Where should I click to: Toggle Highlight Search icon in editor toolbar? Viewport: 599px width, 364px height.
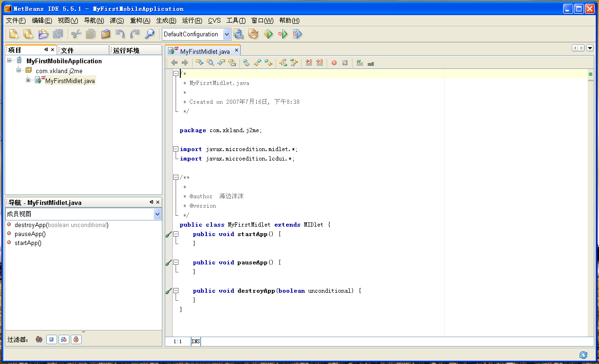click(x=232, y=63)
